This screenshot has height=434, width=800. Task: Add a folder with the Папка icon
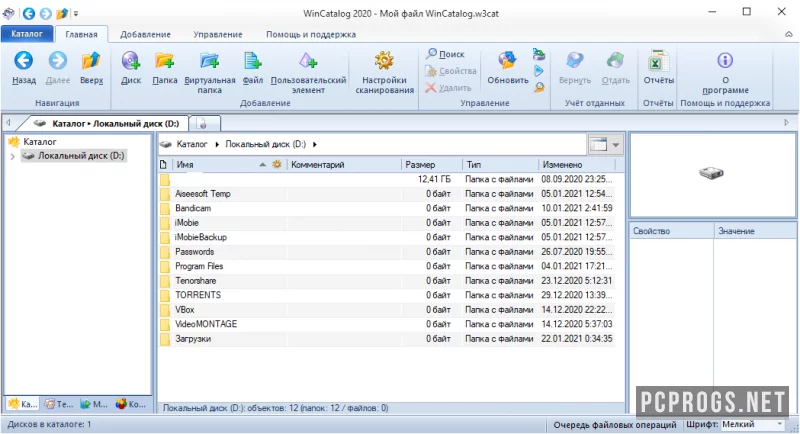point(164,61)
